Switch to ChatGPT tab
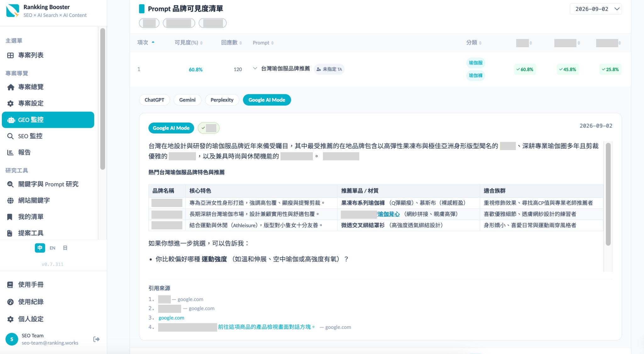The width and height of the screenshot is (644, 354). tap(154, 100)
